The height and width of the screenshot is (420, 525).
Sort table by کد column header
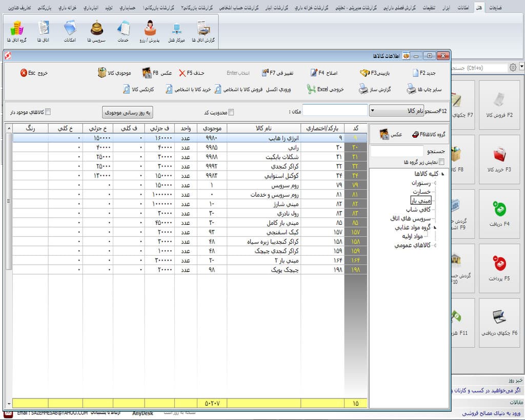tap(356, 129)
